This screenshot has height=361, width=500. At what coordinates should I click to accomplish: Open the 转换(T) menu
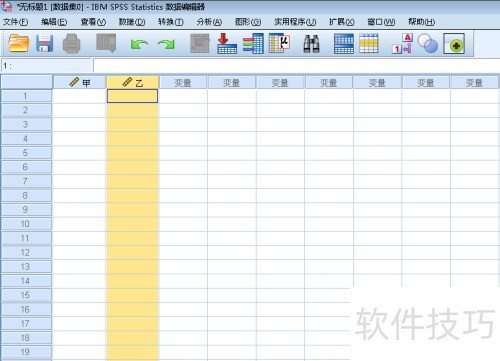tap(171, 22)
